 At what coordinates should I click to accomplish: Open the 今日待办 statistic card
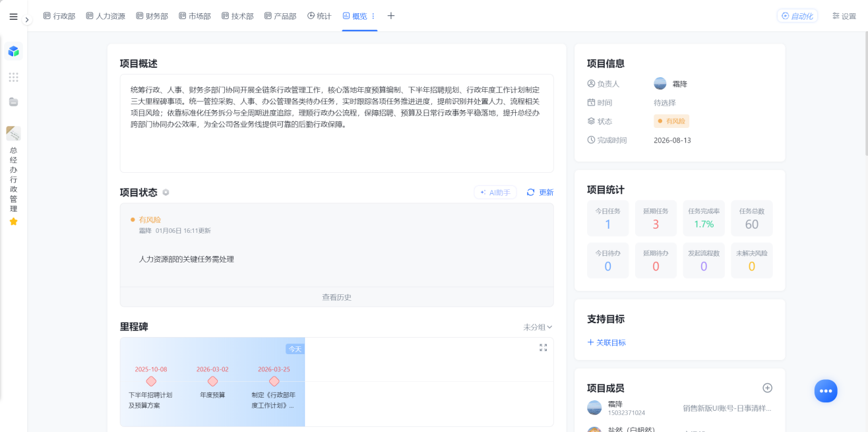tap(607, 261)
